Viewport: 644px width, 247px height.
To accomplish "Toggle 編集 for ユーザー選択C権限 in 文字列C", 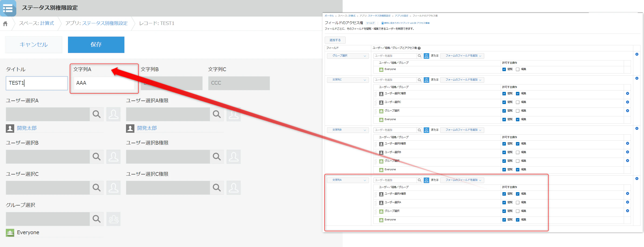I will pyautogui.click(x=518, y=94).
